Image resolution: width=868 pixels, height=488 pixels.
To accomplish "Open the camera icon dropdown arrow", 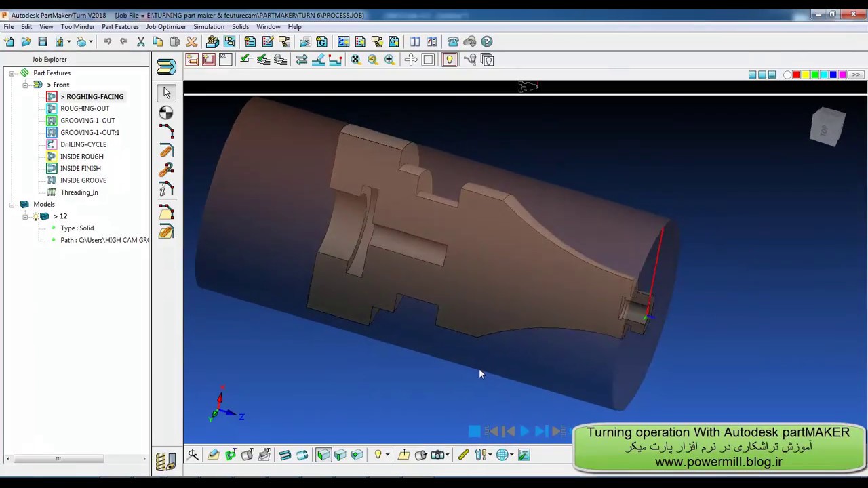I will point(448,455).
